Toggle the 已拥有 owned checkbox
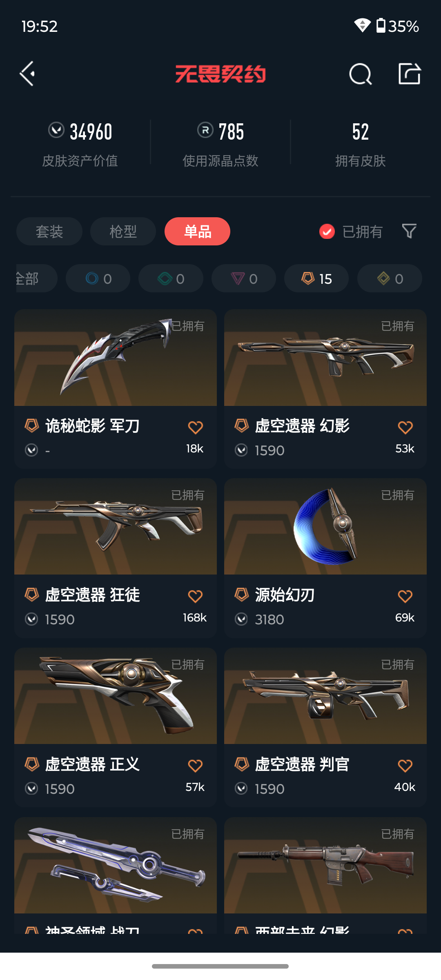Screen dimensions: 441x980 (x=327, y=232)
